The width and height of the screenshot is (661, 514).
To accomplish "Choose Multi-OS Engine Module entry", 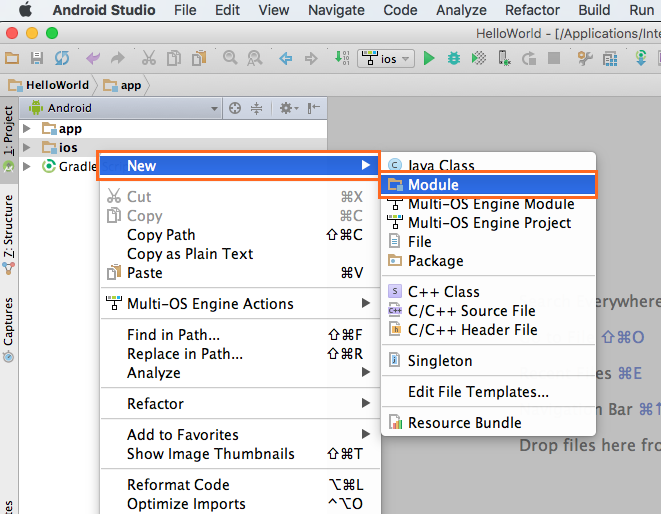I will pyautogui.click(x=488, y=204).
